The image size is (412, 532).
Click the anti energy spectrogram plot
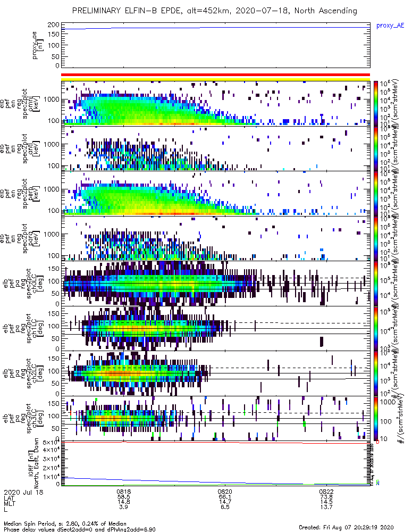[216, 148]
